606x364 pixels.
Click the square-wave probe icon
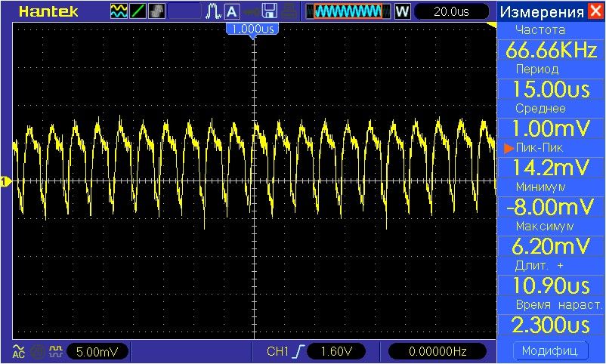tap(56, 351)
